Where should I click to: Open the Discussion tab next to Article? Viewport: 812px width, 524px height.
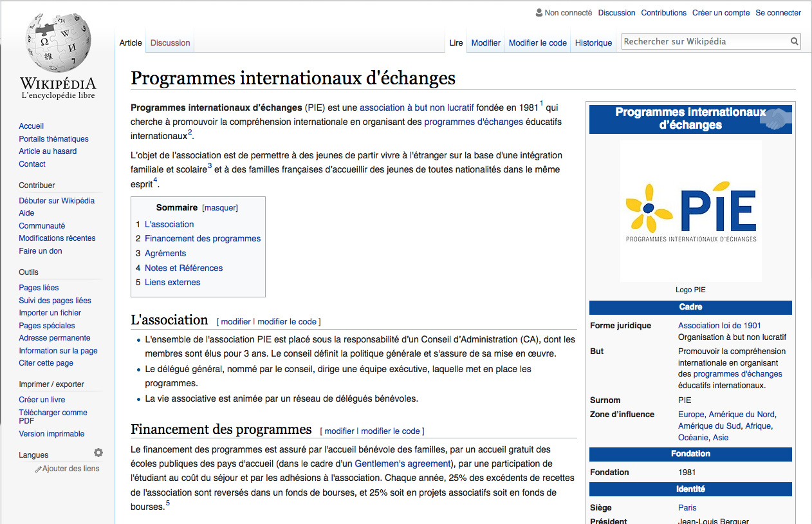(x=171, y=43)
